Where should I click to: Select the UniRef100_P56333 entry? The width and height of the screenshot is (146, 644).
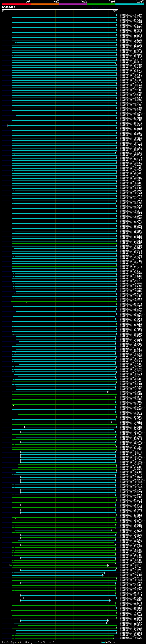pos(131,80)
